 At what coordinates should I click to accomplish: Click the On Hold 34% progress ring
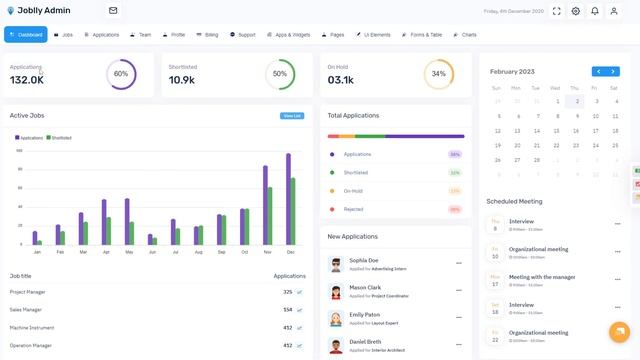(x=438, y=74)
